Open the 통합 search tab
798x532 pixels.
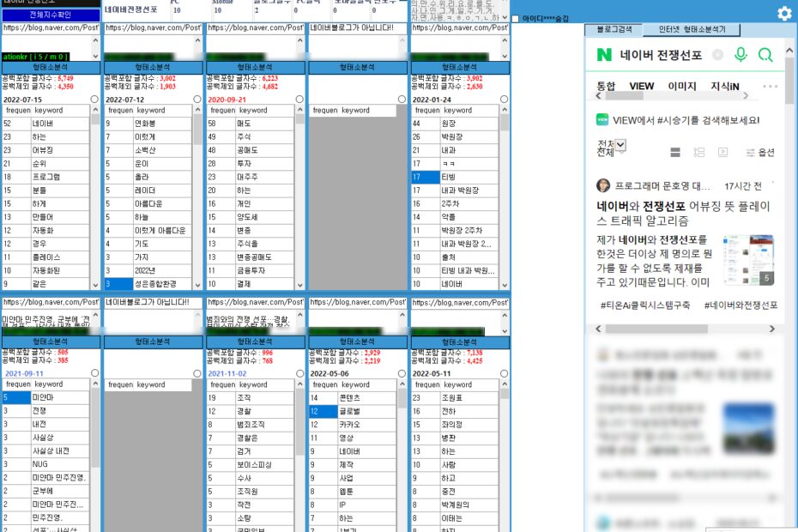coord(606,86)
